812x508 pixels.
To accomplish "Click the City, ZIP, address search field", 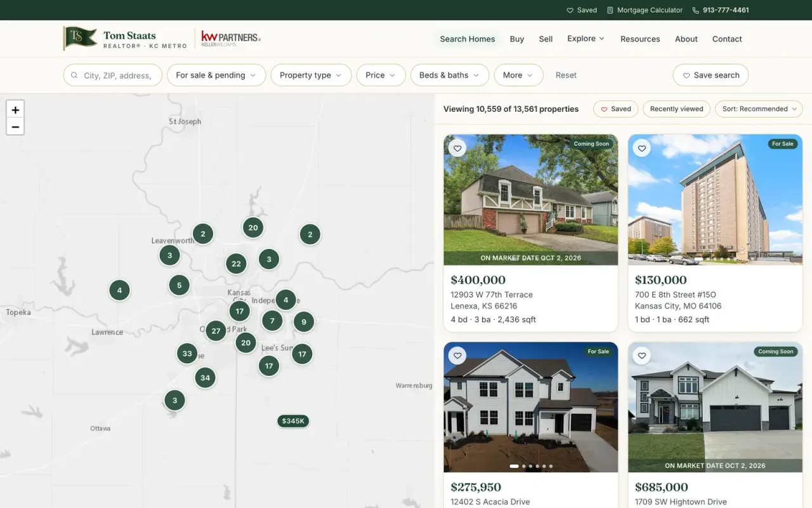I will pyautogui.click(x=112, y=75).
